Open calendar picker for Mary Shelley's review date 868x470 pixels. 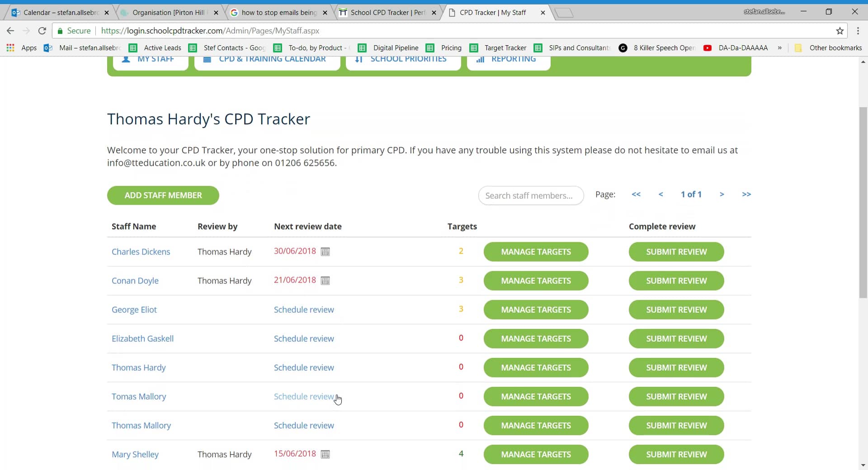[x=325, y=455]
